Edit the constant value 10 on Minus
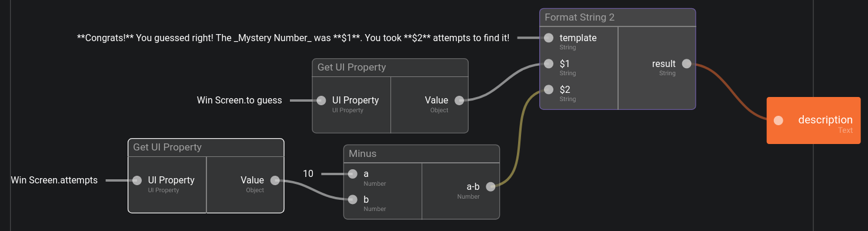This screenshot has width=868, height=231. click(x=308, y=173)
